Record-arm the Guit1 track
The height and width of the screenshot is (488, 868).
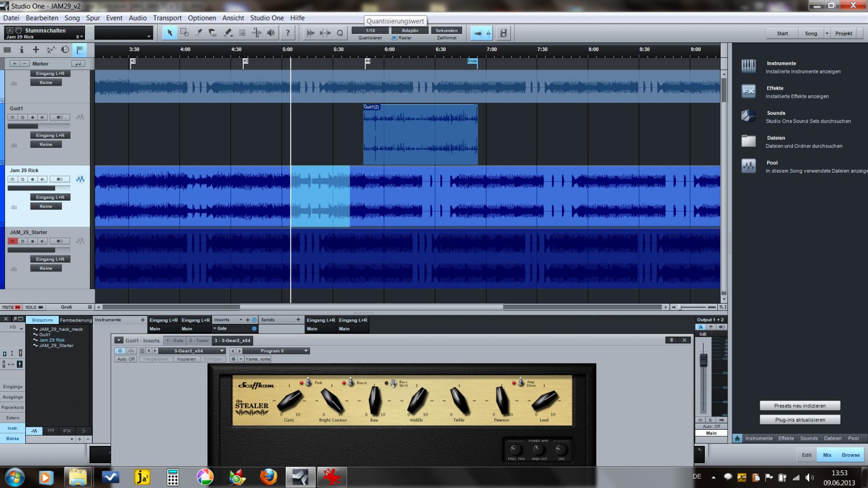pos(32,117)
